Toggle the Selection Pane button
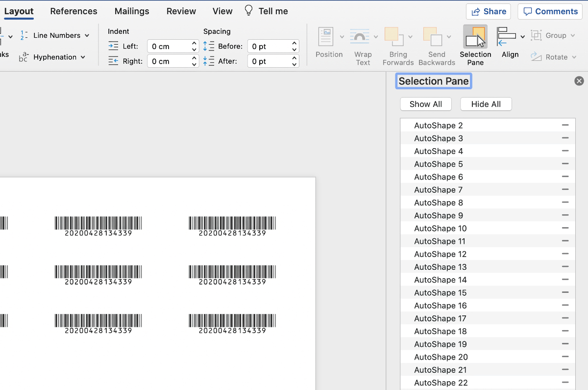This screenshot has width=588, height=390. (x=475, y=45)
